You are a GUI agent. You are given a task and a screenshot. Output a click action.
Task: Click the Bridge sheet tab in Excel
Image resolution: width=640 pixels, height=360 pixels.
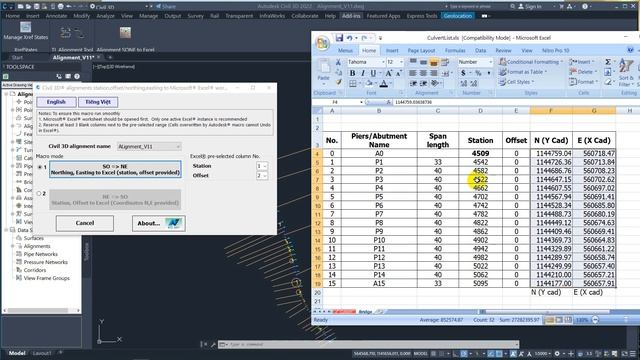(365, 312)
